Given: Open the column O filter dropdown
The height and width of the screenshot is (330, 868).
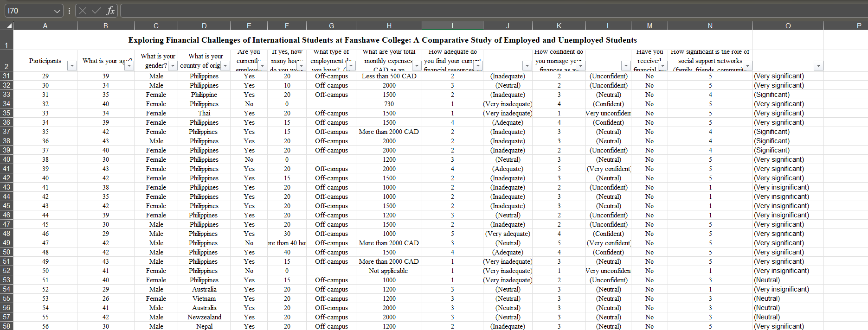Looking at the screenshot, I should pos(818,66).
